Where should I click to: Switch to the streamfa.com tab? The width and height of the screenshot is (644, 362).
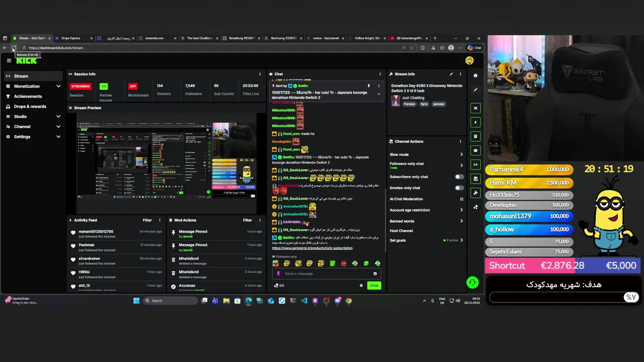pyautogui.click(x=158, y=38)
